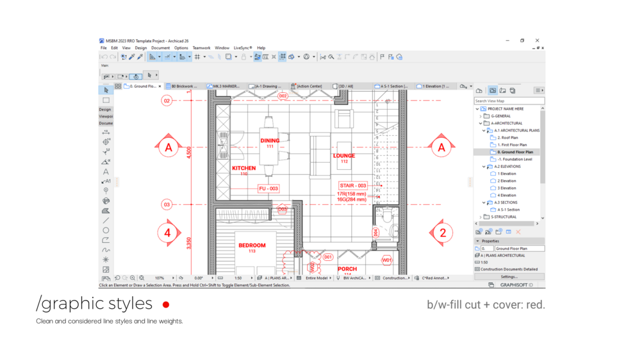
Task: Click Fit in Window icon bottom bar
Action: (142, 278)
